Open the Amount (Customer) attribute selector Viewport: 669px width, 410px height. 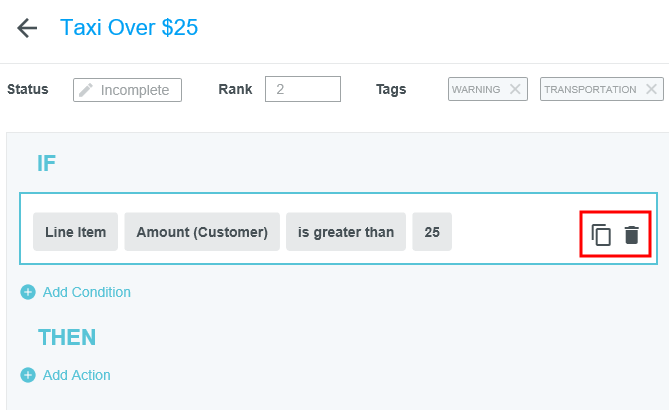coord(202,232)
